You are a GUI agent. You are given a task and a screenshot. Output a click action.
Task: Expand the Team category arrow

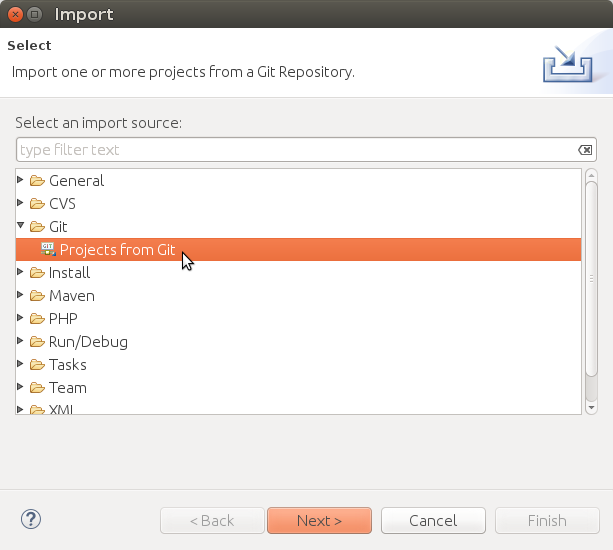(x=21, y=387)
